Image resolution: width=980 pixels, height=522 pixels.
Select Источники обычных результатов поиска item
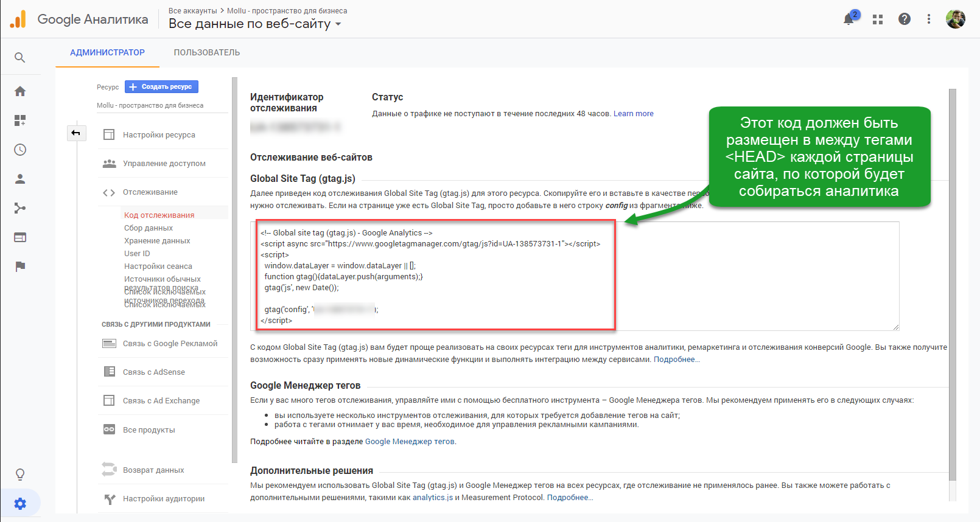tap(163, 283)
